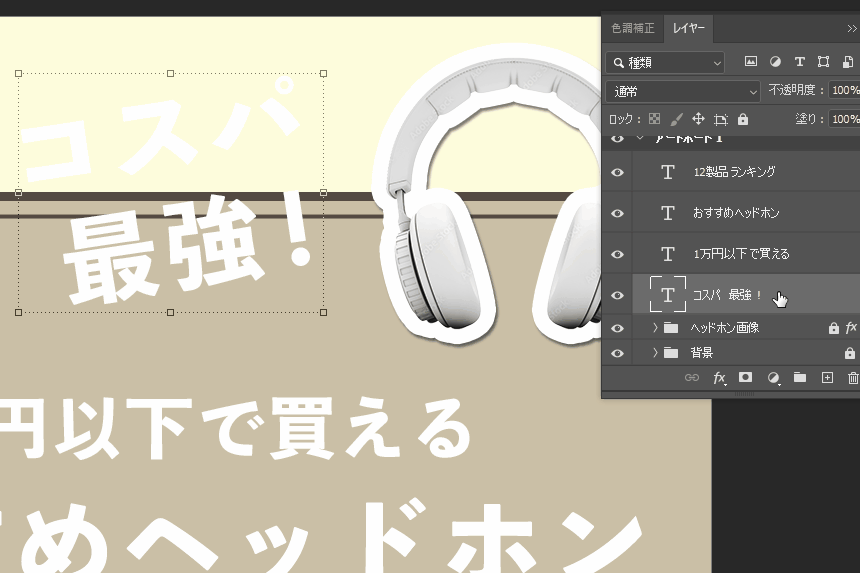The height and width of the screenshot is (573, 860).
Task: Create new layer plus icon
Action: coord(827,377)
